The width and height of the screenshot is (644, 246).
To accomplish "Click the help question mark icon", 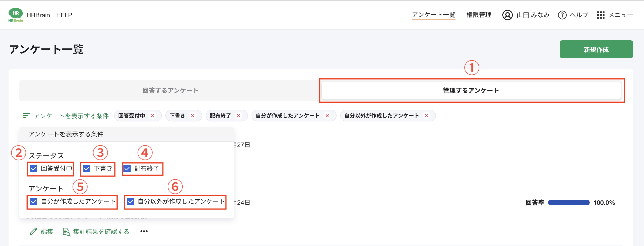I will (x=562, y=15).
